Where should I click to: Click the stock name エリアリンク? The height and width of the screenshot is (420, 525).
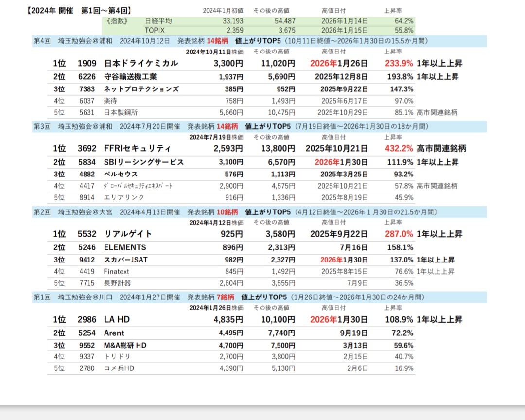click(124, 198)
